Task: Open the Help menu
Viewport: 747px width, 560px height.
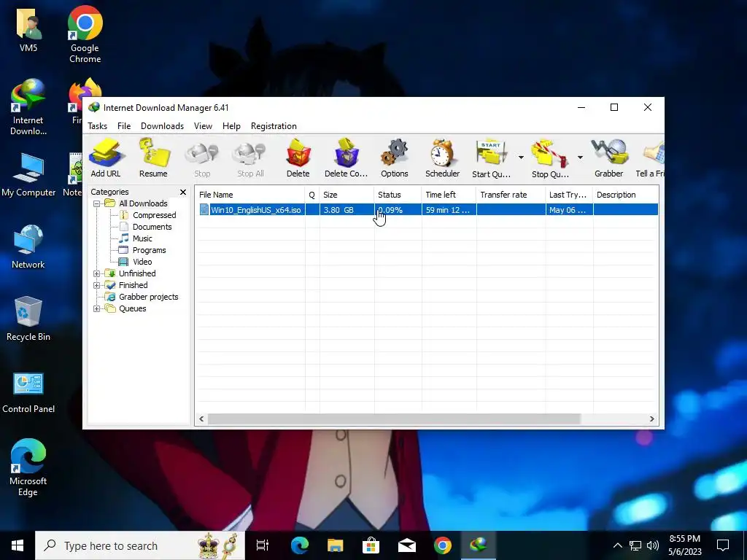Action: pyautogui.click(x=231, y=126)
